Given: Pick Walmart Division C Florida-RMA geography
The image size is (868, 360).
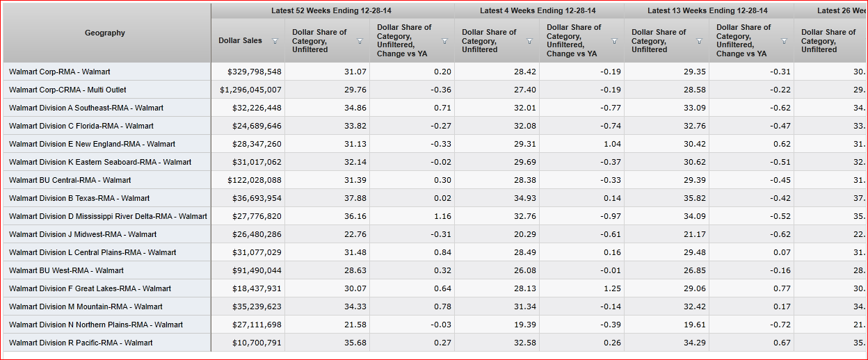Looking at the screenshot, I should [x=81, y=126].
